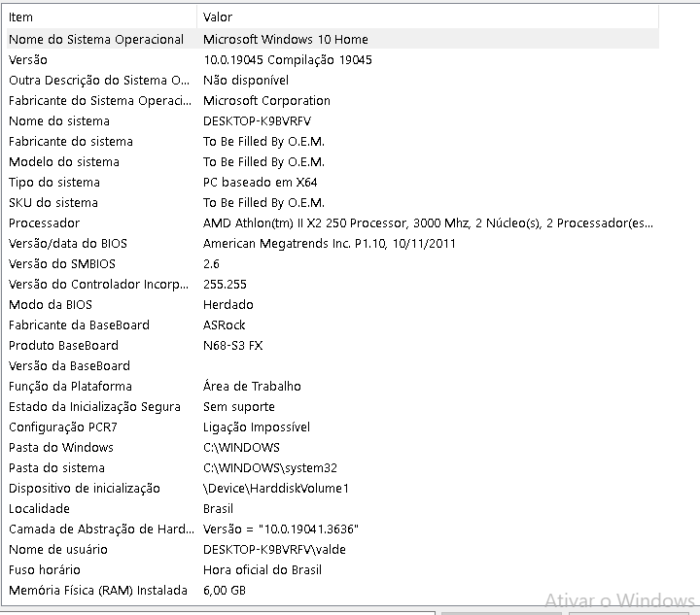Select the "Nome de usuário" row

(332, 550)
